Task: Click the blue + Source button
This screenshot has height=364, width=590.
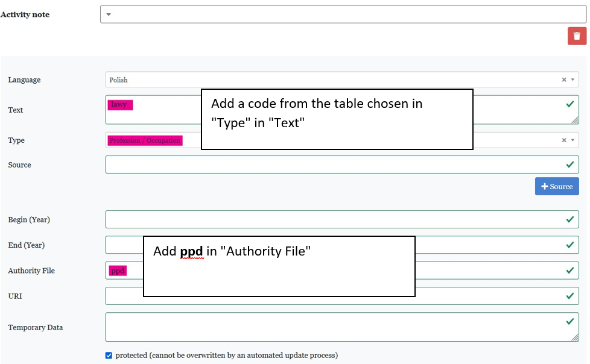Action: (x=556, y=186)
